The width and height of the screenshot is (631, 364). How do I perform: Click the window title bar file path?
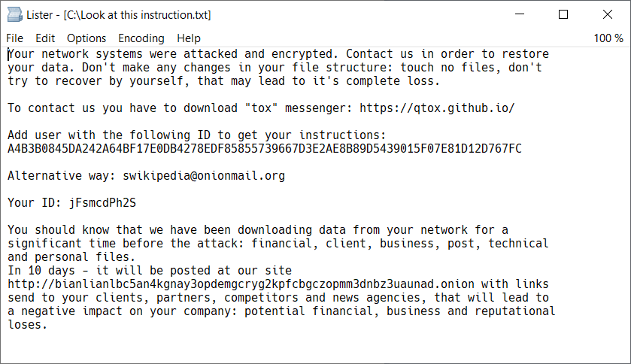coord(138,15)
